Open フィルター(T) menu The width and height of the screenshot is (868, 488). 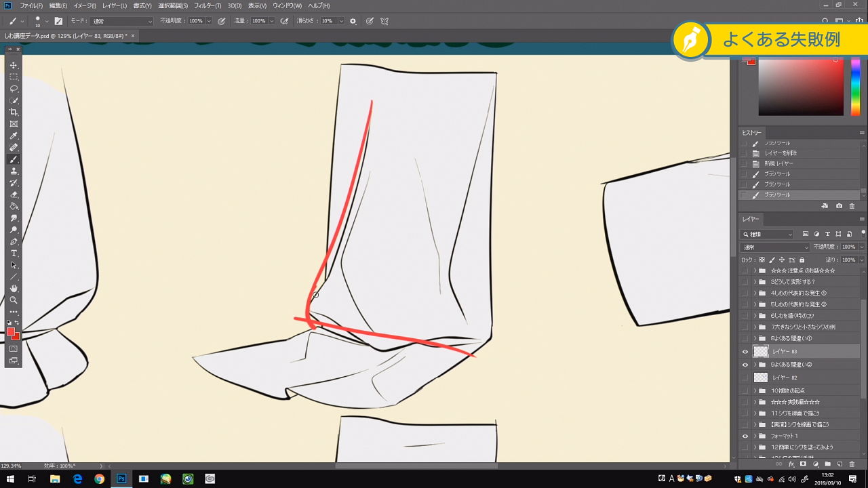coord(208,5)
